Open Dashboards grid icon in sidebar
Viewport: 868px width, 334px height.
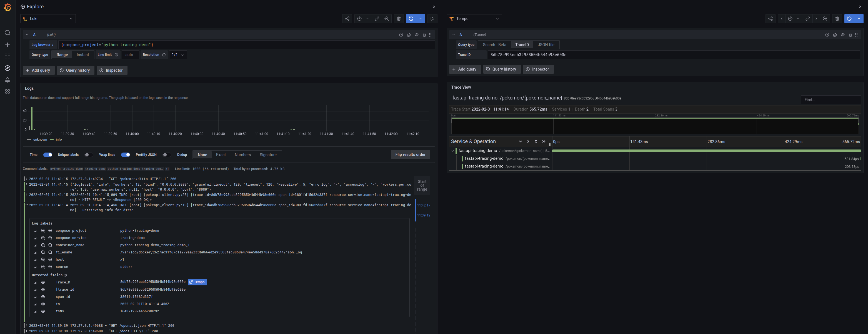coord(7,56)
